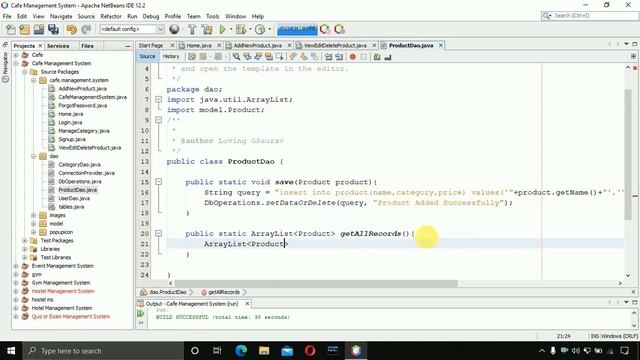Click the Task View taskbar icon

[x=217, y=351]
